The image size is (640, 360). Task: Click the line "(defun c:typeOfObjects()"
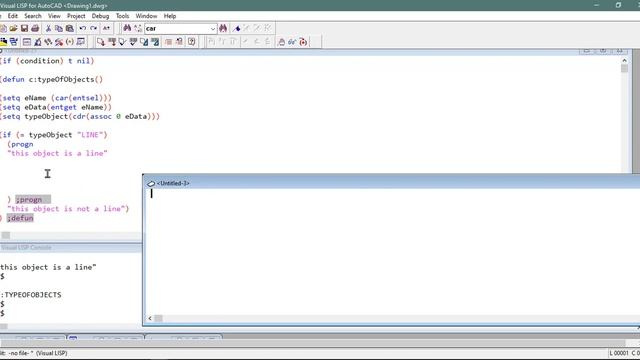(x=51, y=79)
